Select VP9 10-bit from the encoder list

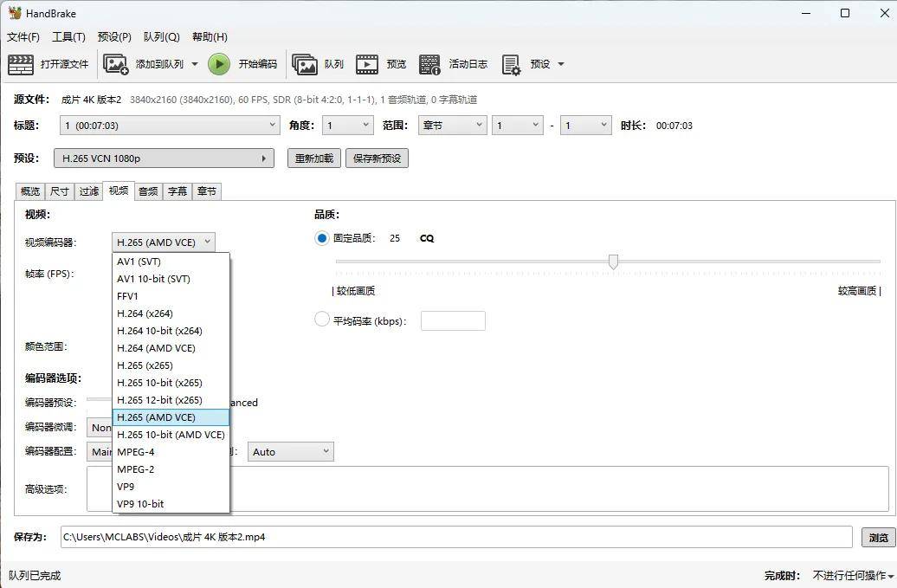171,504
